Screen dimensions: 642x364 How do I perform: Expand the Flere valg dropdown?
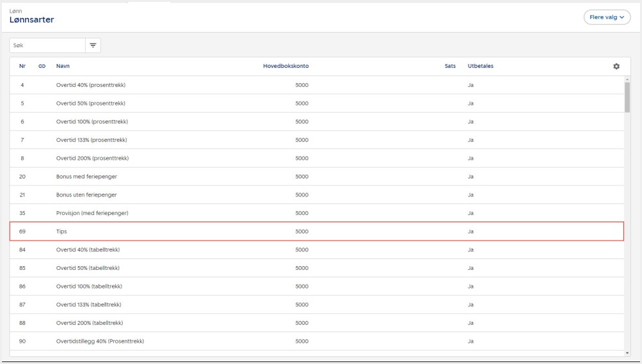pyautogui.click(x=607, y=17)
